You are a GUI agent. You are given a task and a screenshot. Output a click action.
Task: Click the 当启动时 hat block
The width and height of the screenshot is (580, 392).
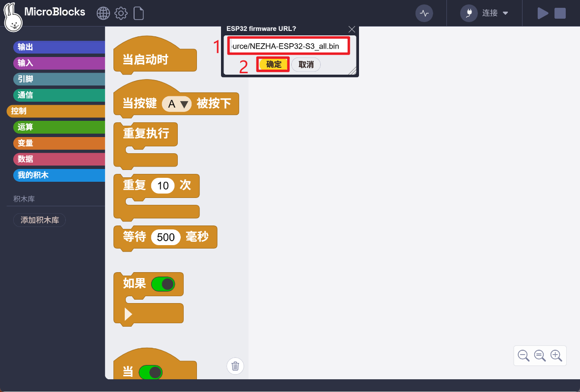(x=155, y=56)
